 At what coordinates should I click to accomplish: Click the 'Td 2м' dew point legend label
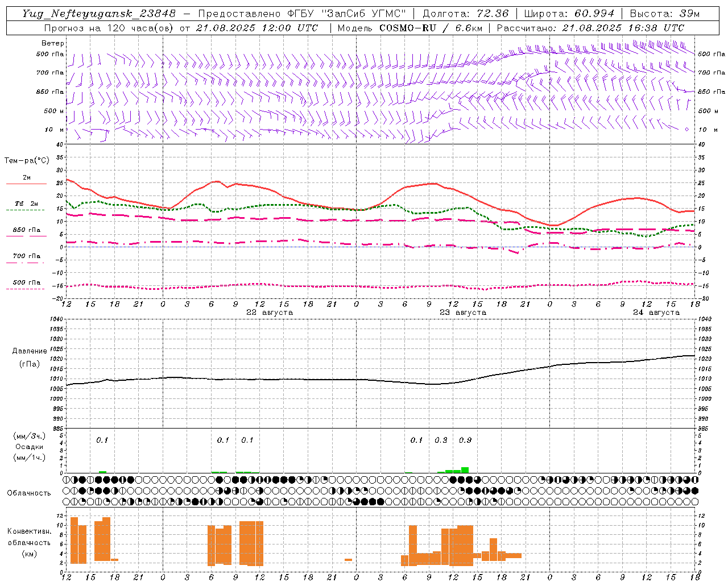(x=27, y=203)
